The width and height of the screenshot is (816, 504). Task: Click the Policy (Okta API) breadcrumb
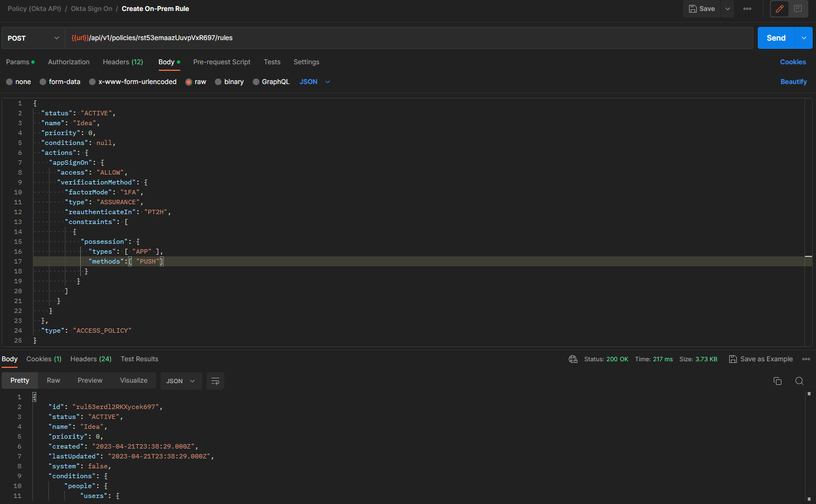34,9
